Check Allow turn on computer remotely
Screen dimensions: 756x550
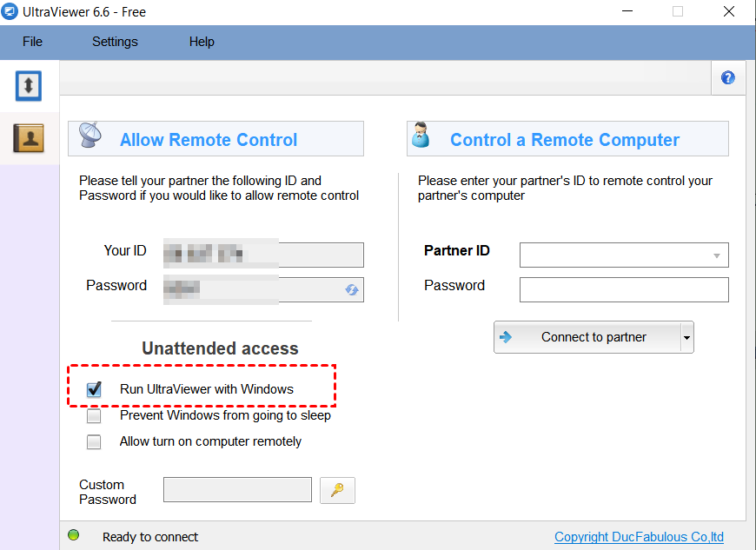[94, 441]
